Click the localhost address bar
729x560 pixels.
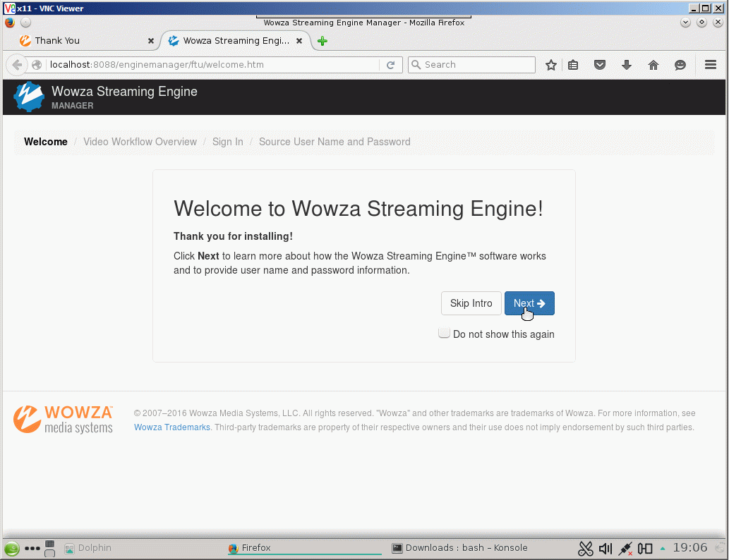(x=212, y=65)
